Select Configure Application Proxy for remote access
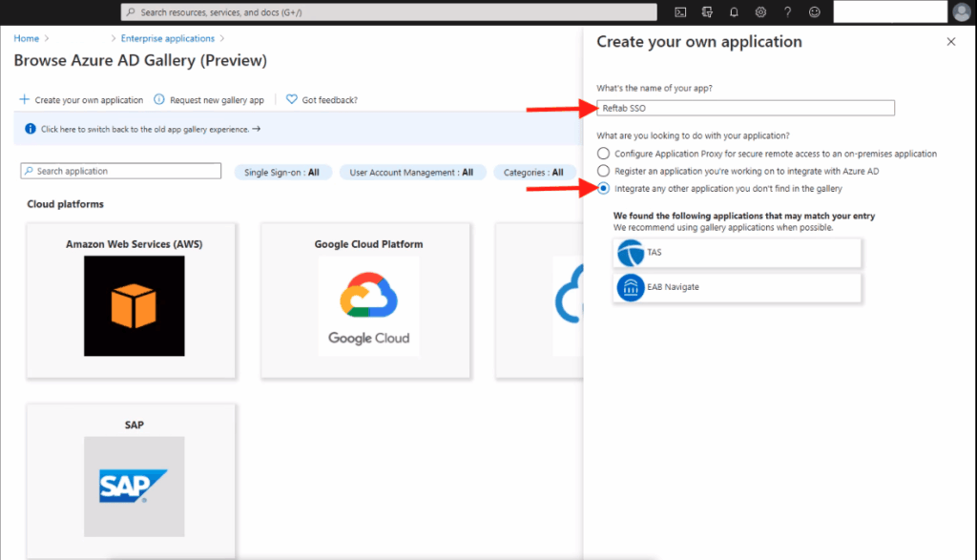 click(x=603, y=153)
